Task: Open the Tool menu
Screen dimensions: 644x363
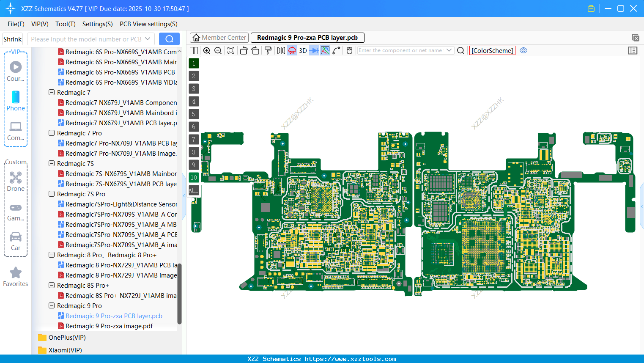Action: [65, 24]
